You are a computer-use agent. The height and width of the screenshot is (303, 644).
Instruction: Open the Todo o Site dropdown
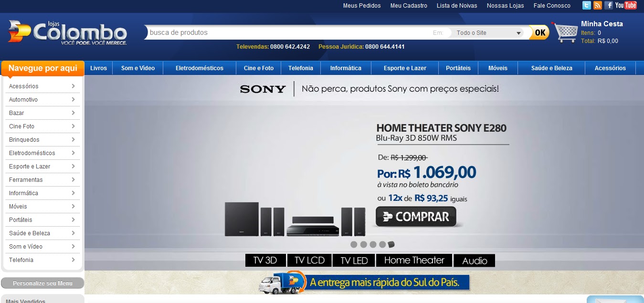click(x=487, y=33)
